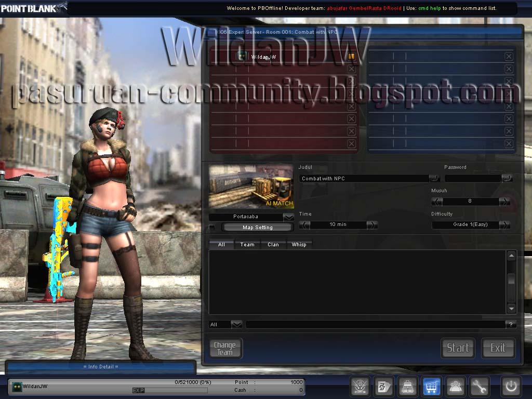This screenshot has width=532, height=399.
Task: Open the clan emblem menu icon
Action: (360, 386)
